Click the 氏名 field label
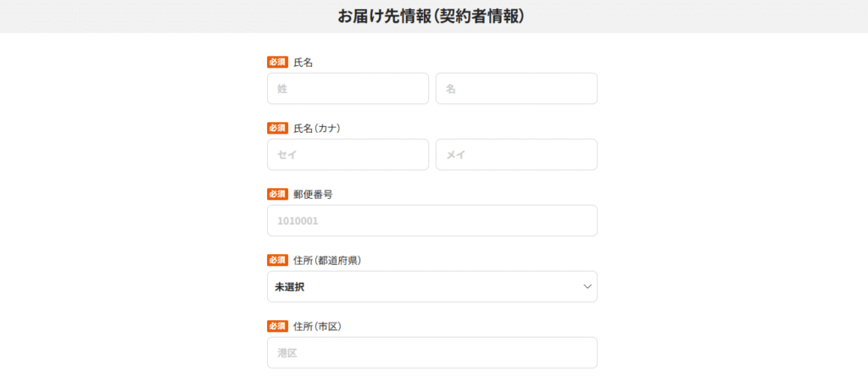 303,62
